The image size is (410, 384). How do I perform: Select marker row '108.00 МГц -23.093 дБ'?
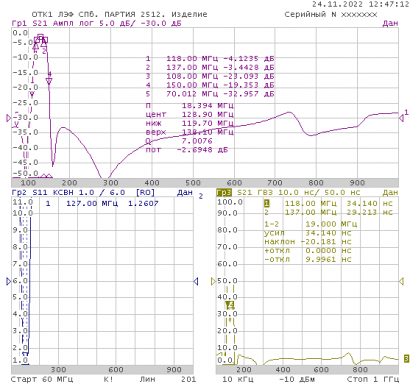210,76
